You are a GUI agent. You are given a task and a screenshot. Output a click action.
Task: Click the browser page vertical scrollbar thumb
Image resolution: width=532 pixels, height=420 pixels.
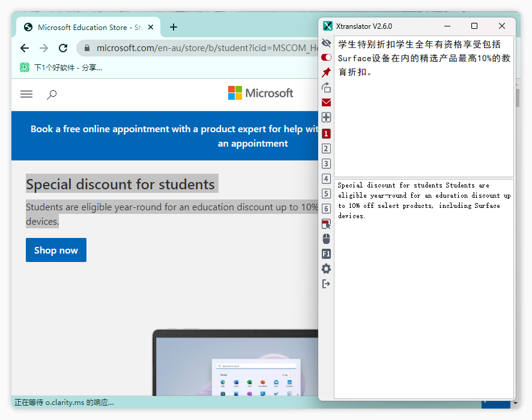(x=518, y=97)
